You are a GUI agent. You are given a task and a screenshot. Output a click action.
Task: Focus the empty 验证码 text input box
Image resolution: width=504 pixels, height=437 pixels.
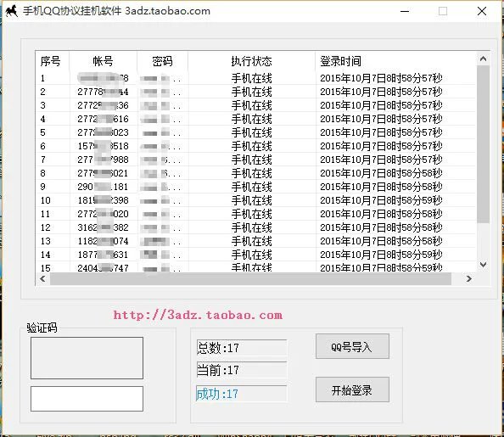87,399
